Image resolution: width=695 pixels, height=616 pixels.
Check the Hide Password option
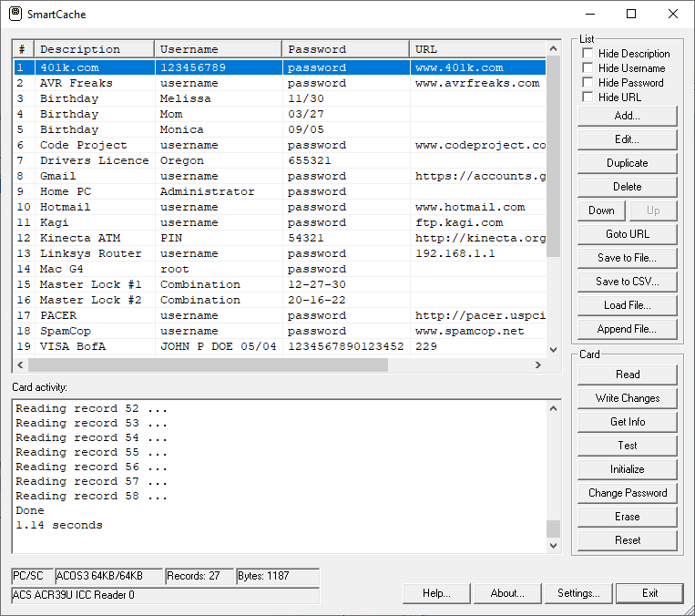[588, 83]
